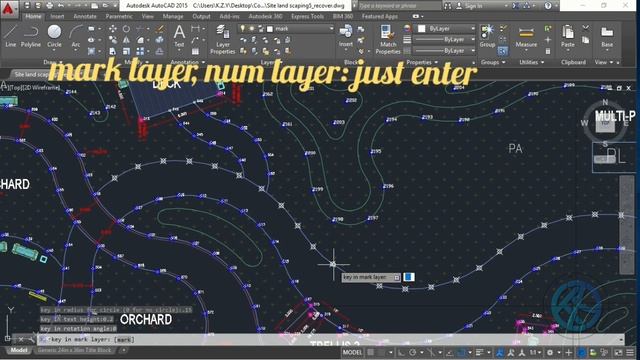Select the Line tool
Screen dimensions: 640x360
click(10, 36)
